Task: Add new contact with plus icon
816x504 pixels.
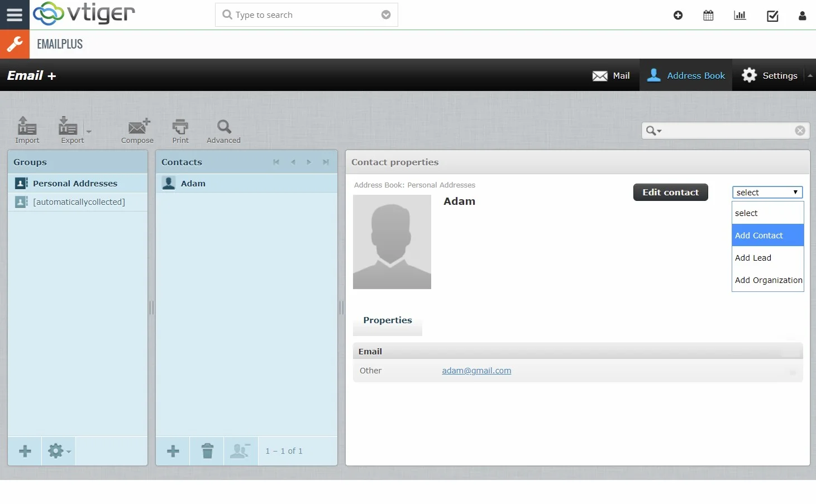Action: [173, 451]
